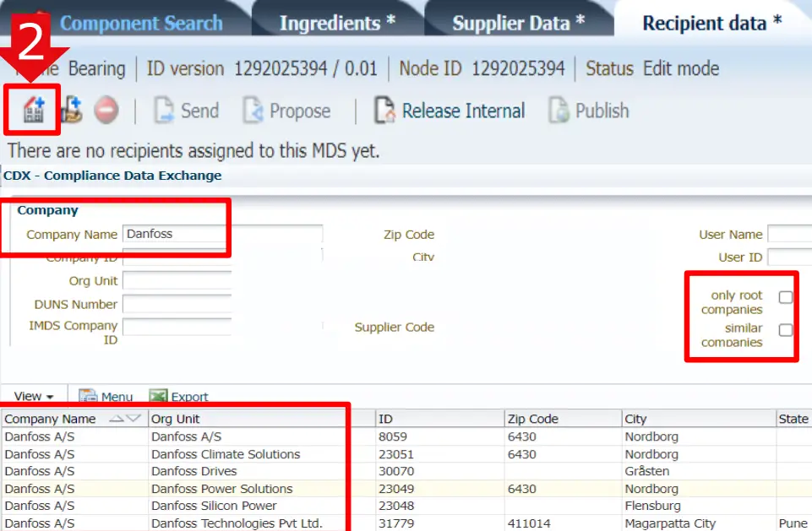Sort ascending by Company Name arrow
This screenshot has width=812, height=531.
point(117,418)
